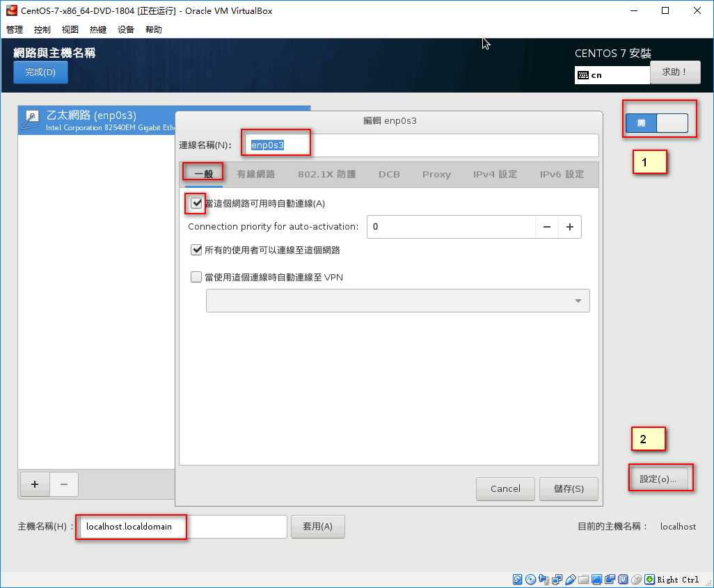714x588 pixels.
Task: Click the 完成(D) done button
Action: tap(40, 72)
